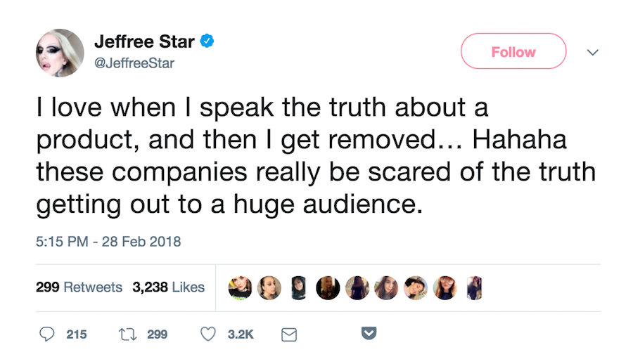Screen dimensions: 633x364
Task: Open Jeffree Star's profile picture
Action: [60, 53]
